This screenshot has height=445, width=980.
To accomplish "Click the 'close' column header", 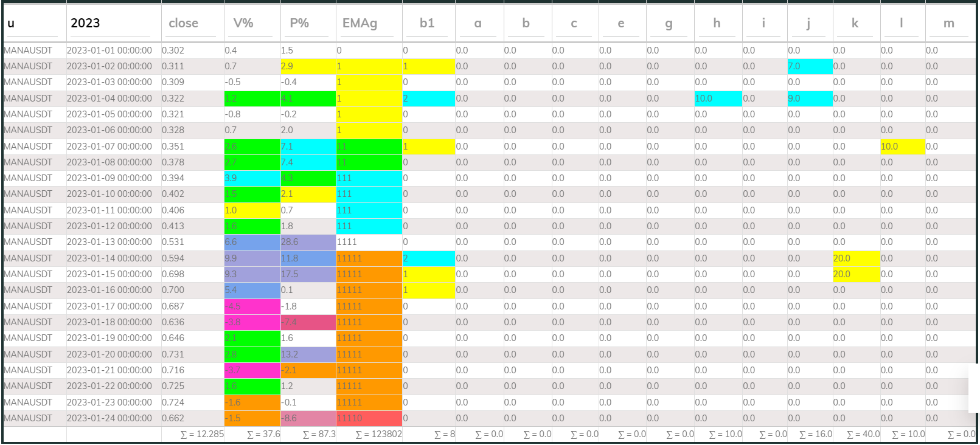I will click(x=184, y=23).
